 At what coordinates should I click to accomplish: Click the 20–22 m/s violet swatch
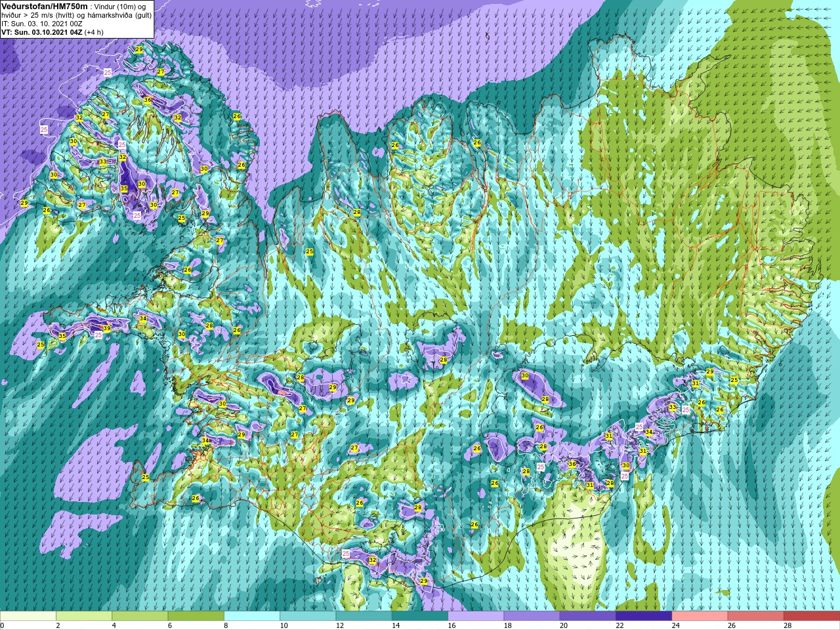[x=588, y=616]
